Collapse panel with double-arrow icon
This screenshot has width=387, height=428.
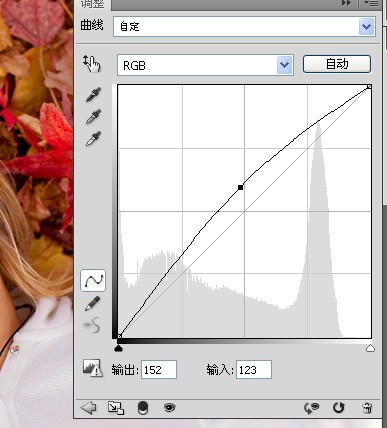point(346,3)
